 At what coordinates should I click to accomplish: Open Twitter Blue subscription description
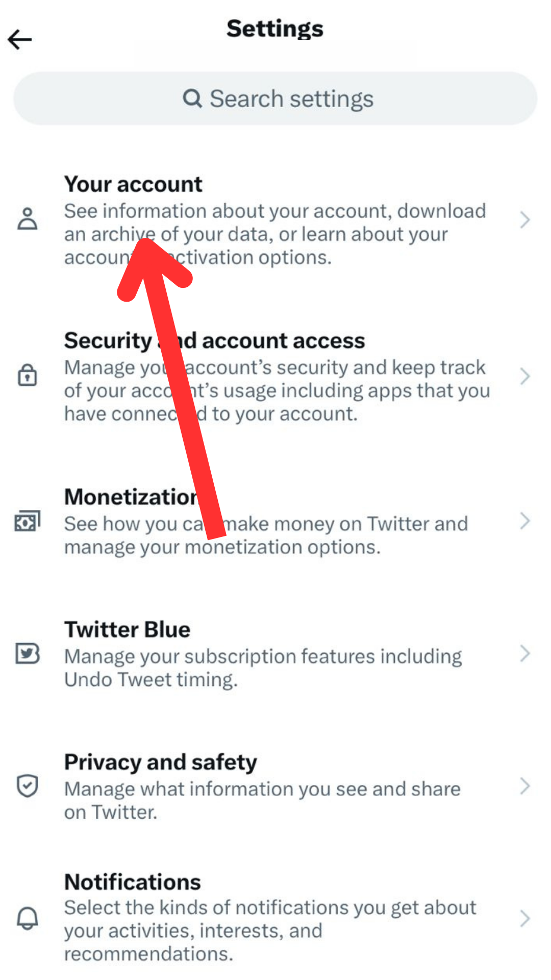[263, 668]
